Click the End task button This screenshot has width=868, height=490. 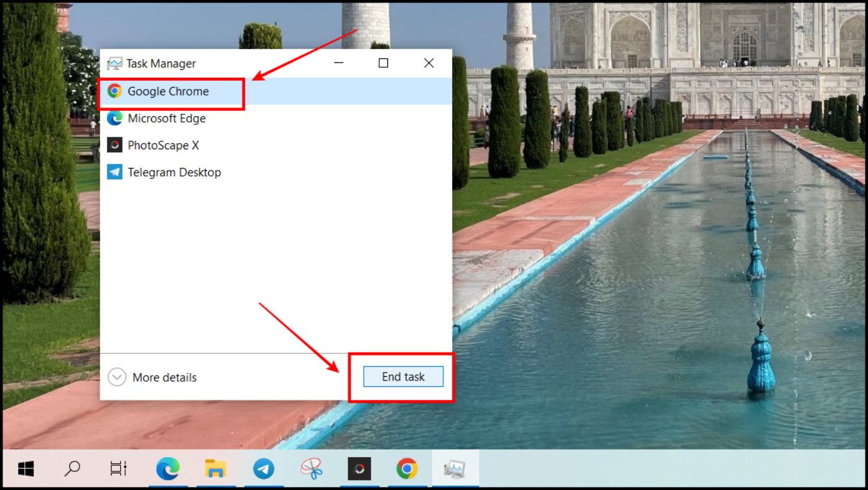(404, 377)
